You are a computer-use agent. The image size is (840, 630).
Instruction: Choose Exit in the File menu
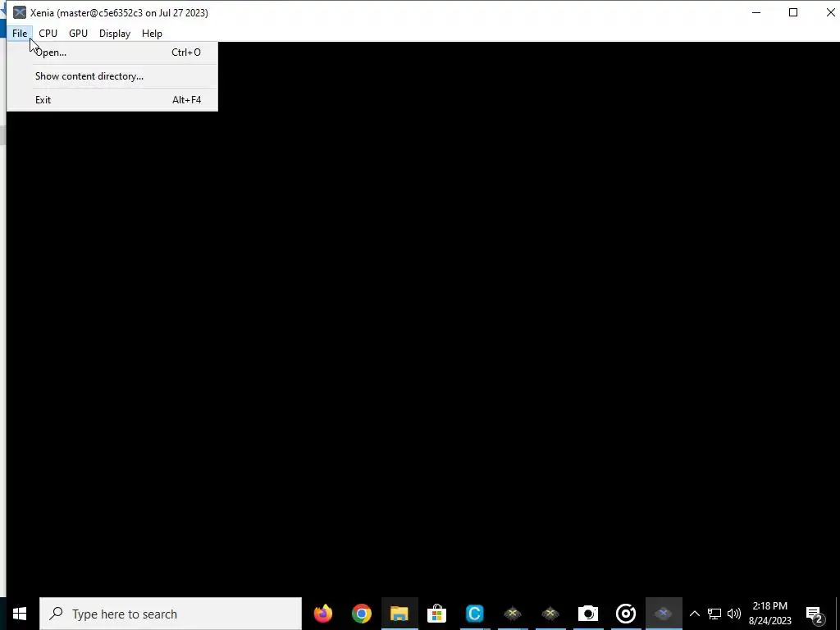pyautogui.click(x=112, y=99)
